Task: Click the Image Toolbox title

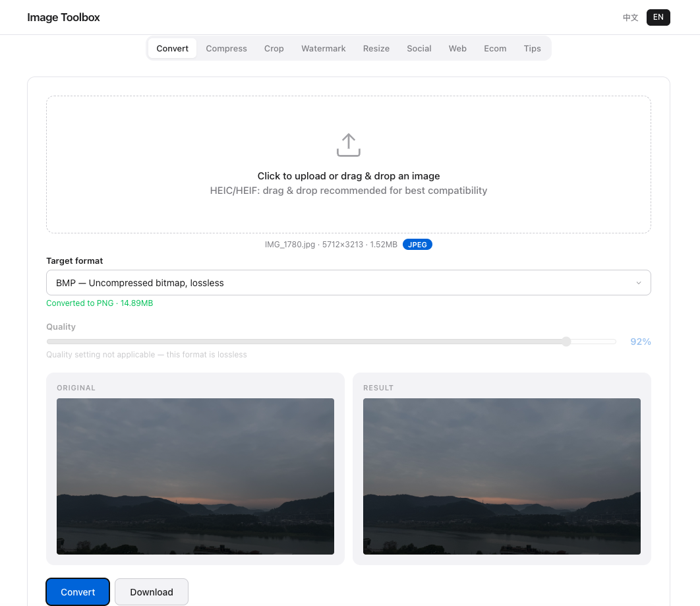Action: click(63, 17)
